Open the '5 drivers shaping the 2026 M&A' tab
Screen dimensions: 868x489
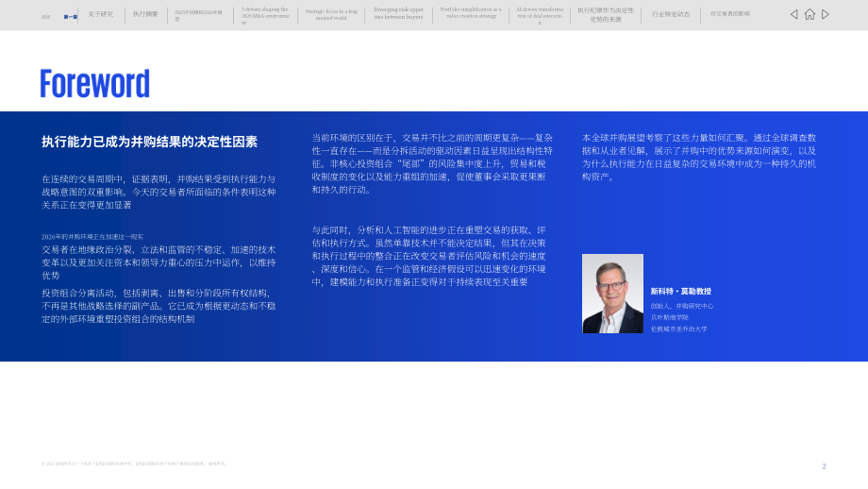(265, 16)
